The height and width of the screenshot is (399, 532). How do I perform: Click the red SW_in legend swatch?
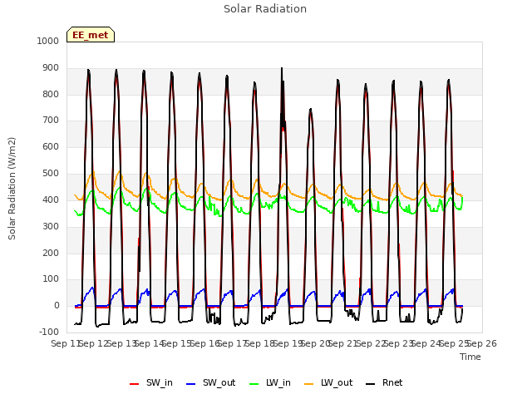pyautogui.click(x=135, y=384)
